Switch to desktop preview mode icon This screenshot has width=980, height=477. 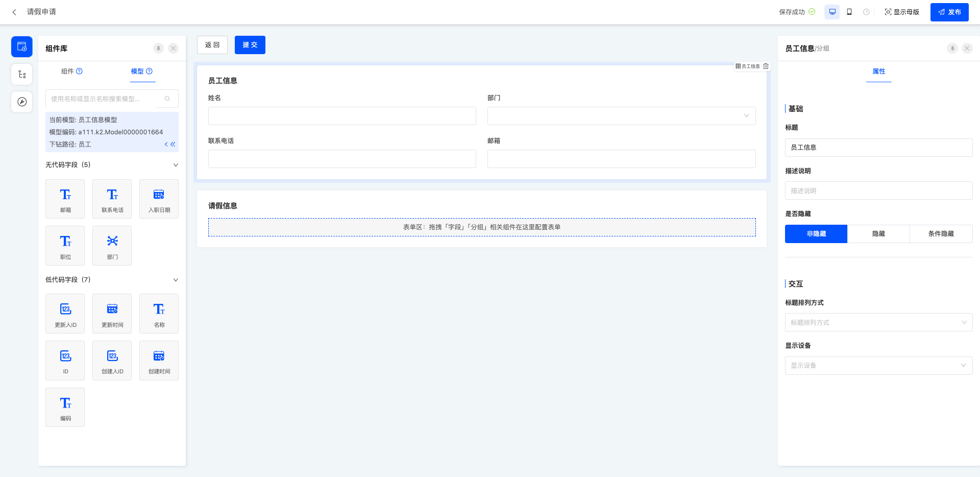[832, 12]
